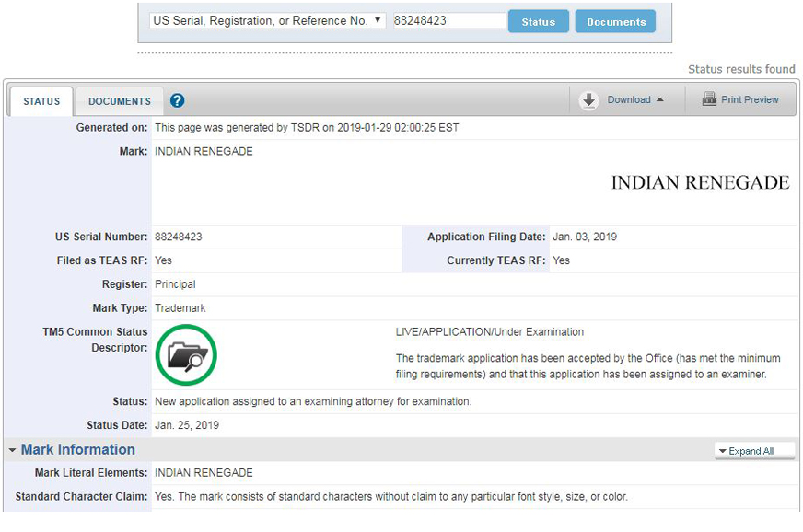Open the DOCUMENTS tab
Viewport: 803px width, 532px height.
120,101
